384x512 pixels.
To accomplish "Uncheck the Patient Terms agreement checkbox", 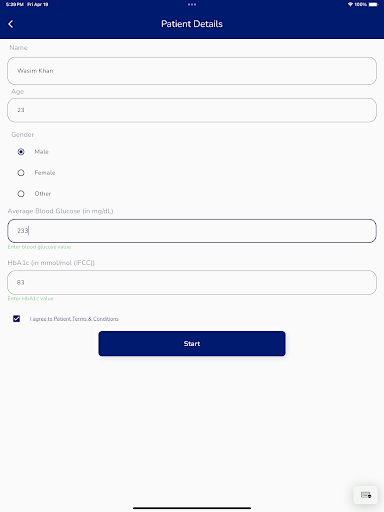I will (x=16, y=319).
